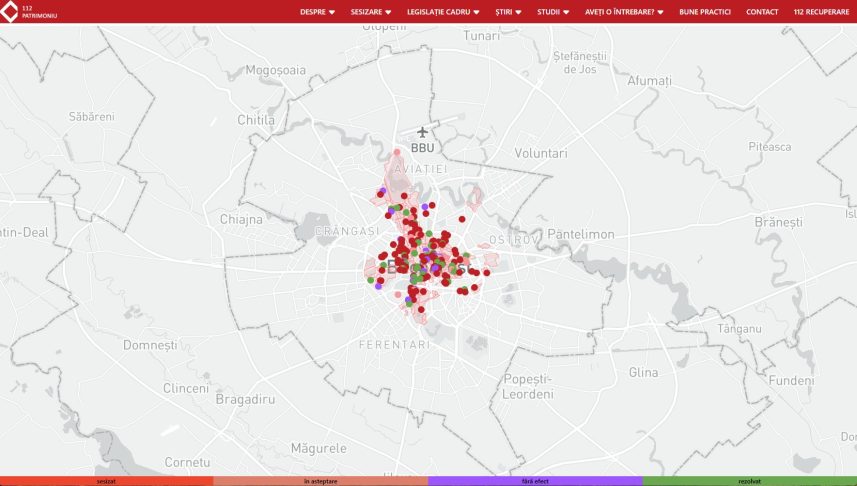857x486 pixels.
Task: Click the 112 Patrimoniu diamond logo
Action: [x=9, y=11]
